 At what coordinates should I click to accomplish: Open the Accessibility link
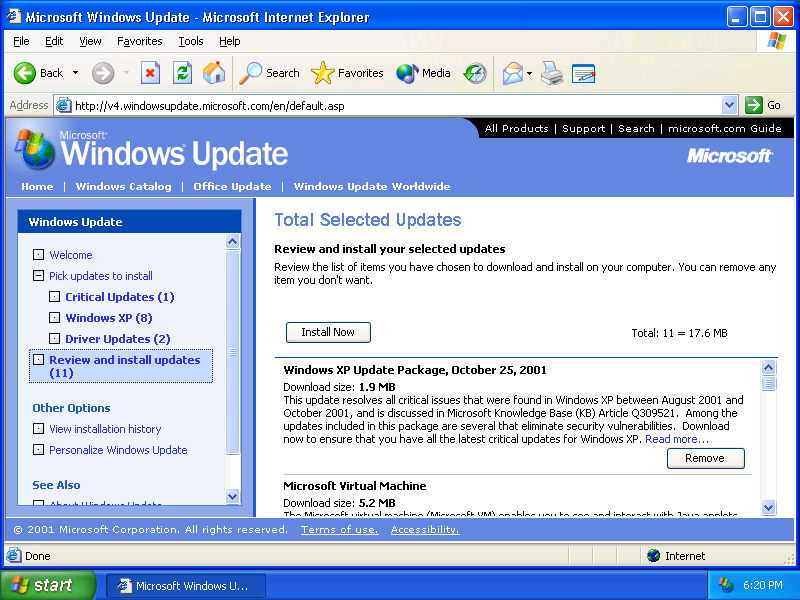(x=425, y=530)
